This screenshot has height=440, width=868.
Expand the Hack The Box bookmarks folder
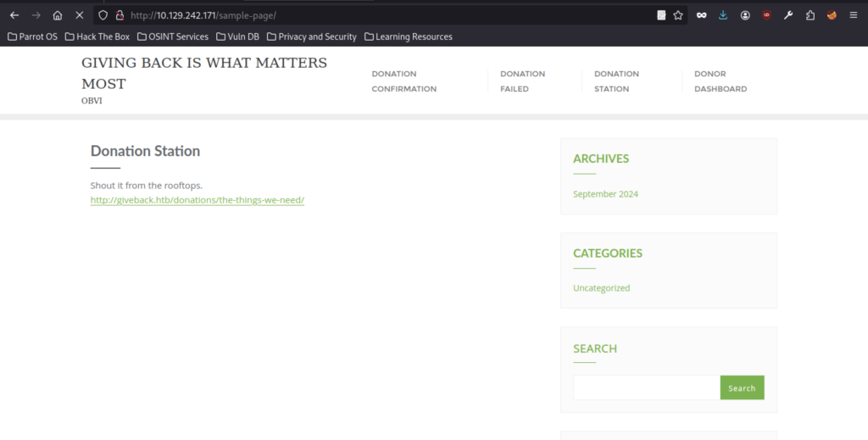pyautogui.click(x=97, y=36)
